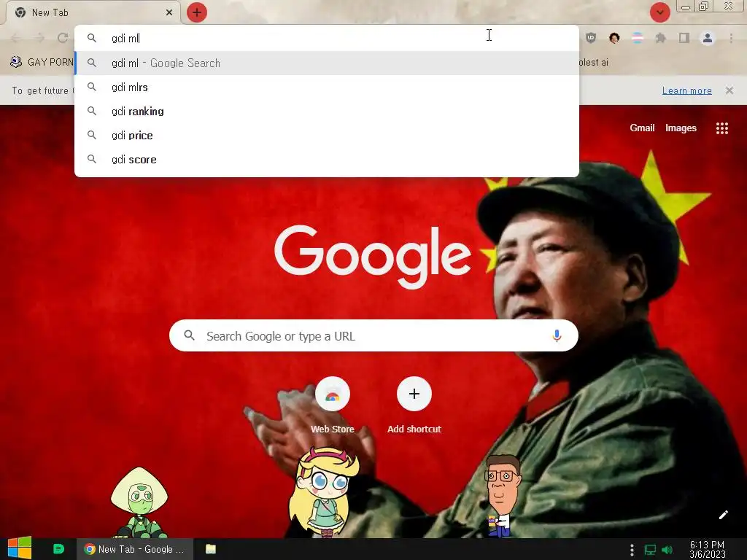Screen dimensions: 747x560
Task: Open the Google apps grid
Action: click(721, 128)
